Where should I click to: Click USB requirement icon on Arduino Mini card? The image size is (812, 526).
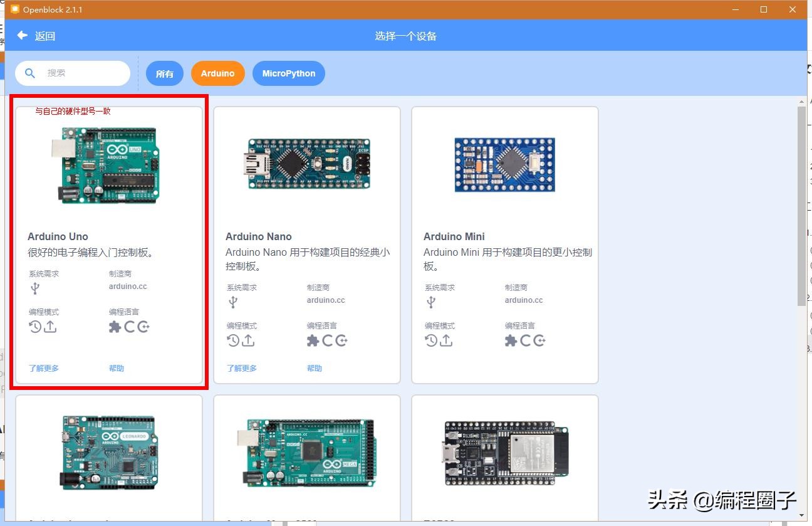[431, 302]
